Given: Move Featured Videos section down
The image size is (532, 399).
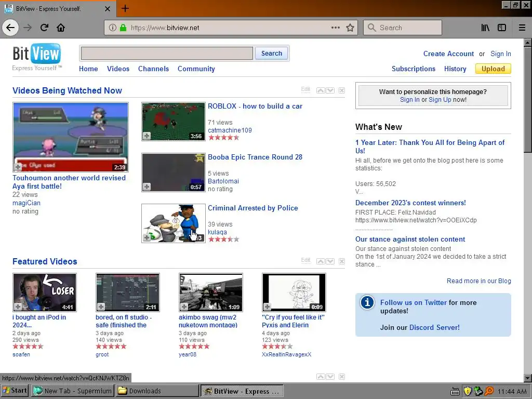Looking at the screenshot, I should 330,261.
